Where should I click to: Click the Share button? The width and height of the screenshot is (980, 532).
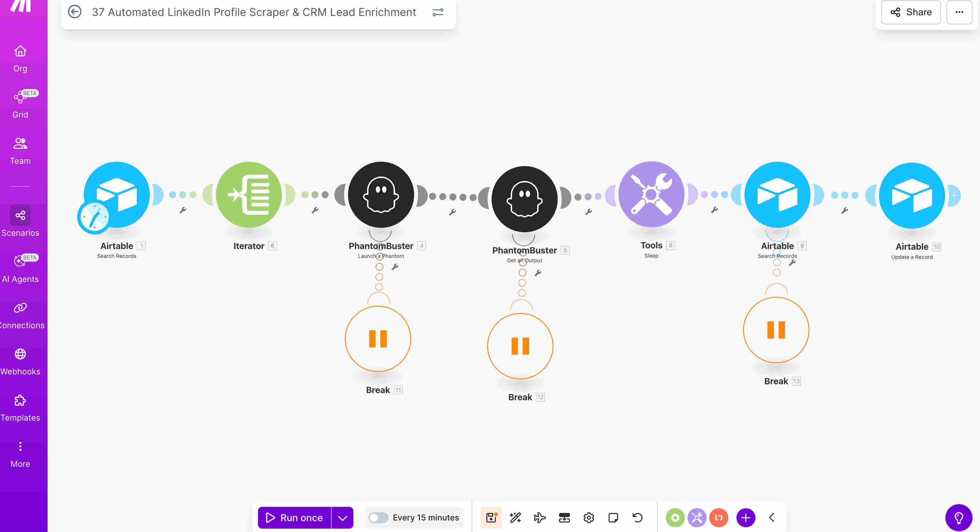(x=911, y=12)
